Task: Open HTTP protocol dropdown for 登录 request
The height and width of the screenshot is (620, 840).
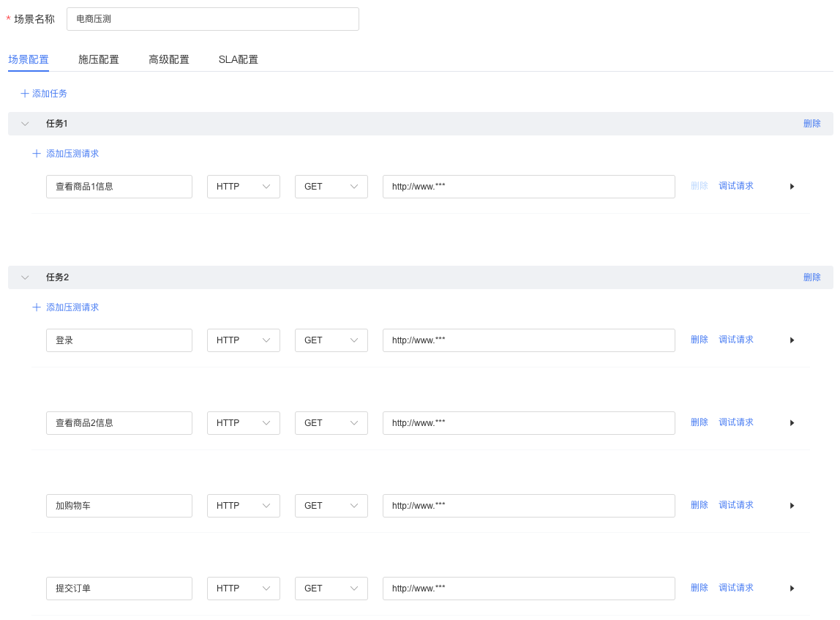Action: pos(243,340)
